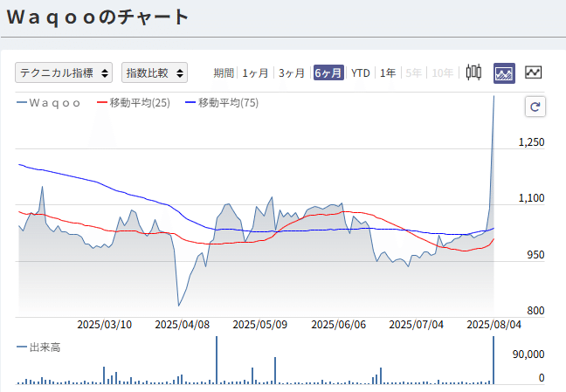Click the 2025/05/09 date label
This screenshot has height=392, width=566.
pyautogui.click(x=260, y=325)
